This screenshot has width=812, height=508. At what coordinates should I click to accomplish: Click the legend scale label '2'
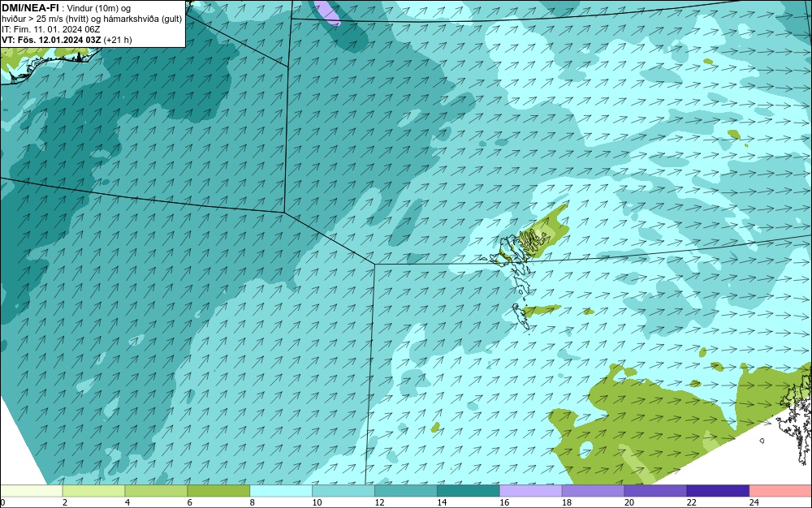point(65,502)
